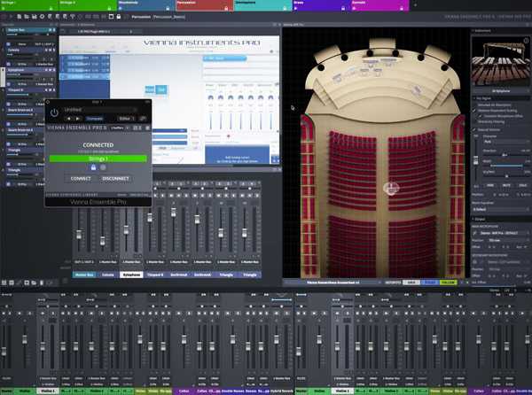This screenshot has height=395, width=532.
Task: Expand the Output section in right panel
Action: point(501,219)
